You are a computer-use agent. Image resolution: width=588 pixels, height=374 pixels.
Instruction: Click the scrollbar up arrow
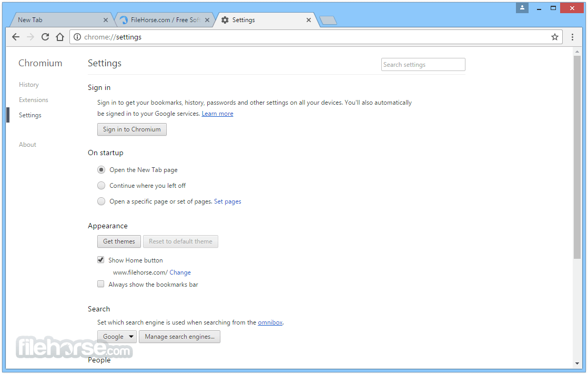point(577,52)
